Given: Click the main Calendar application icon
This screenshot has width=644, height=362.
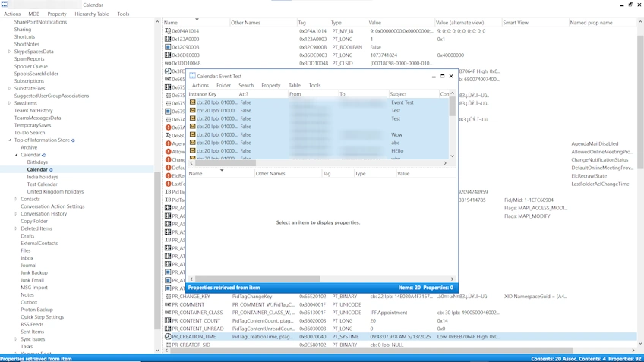Looking at the screenshot, I should click(x=4, y=5).
